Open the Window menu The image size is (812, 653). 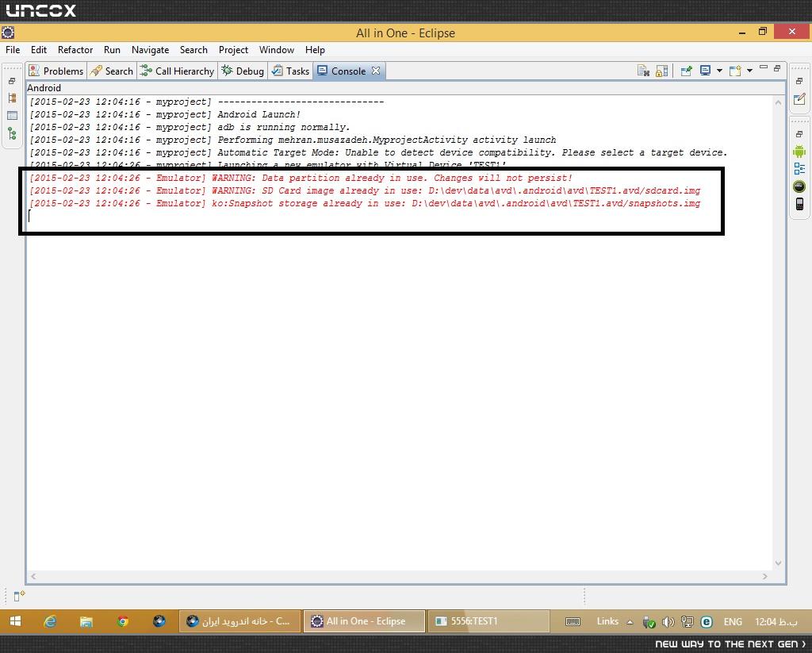click(x=277, y=50)
